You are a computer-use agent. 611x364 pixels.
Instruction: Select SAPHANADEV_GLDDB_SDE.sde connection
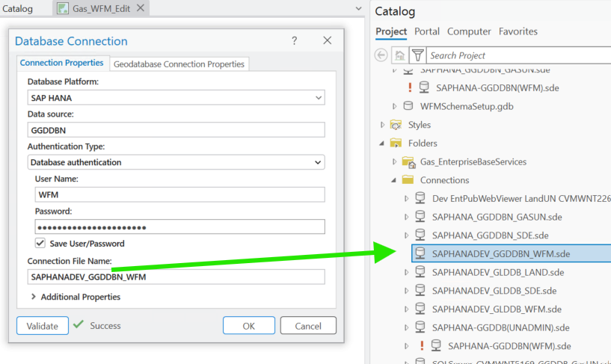(494, 291)
